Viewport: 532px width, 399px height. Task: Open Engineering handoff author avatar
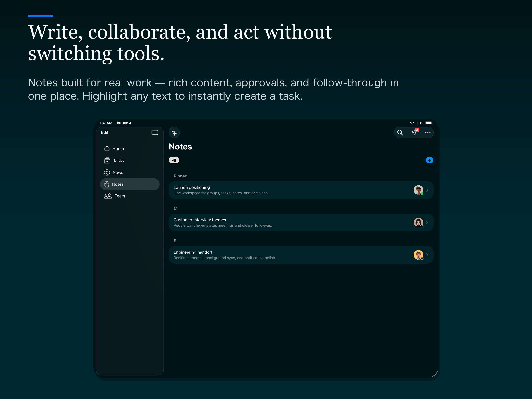click(x=418, y=255)
